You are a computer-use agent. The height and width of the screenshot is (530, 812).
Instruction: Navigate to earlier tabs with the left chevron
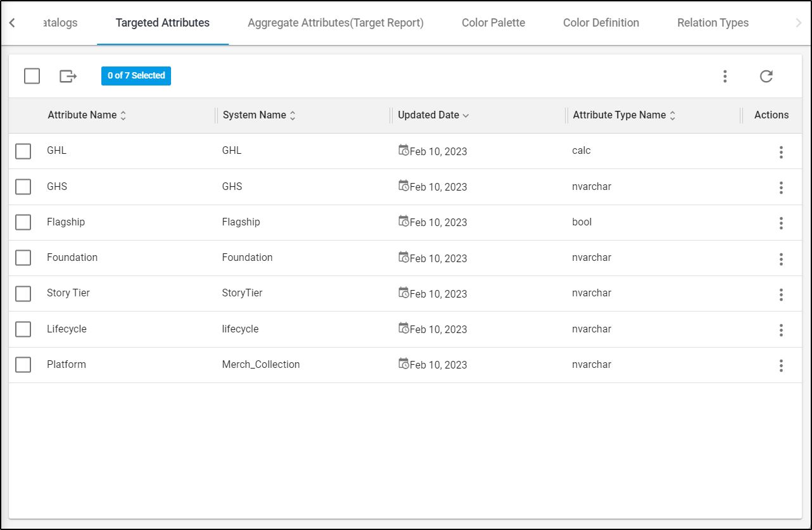click(11, 22)
